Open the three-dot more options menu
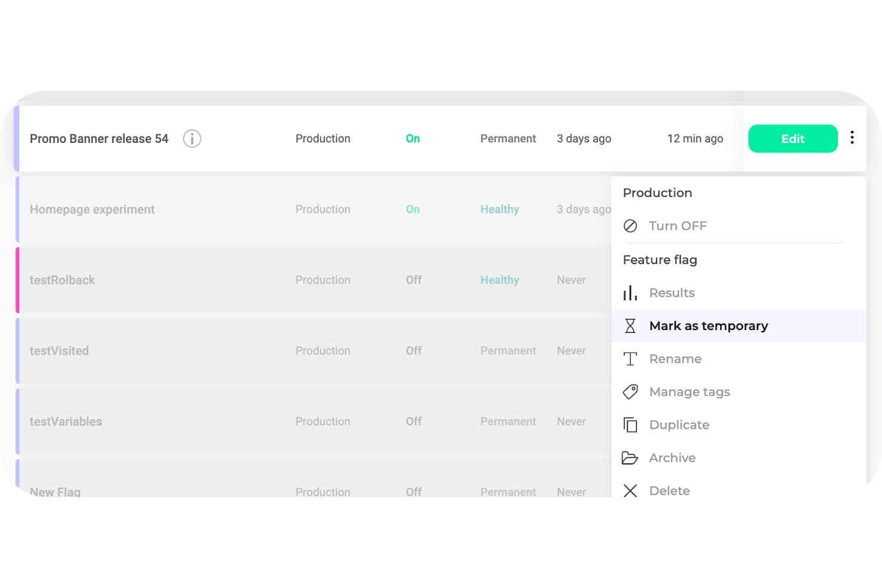 point(852,138)
